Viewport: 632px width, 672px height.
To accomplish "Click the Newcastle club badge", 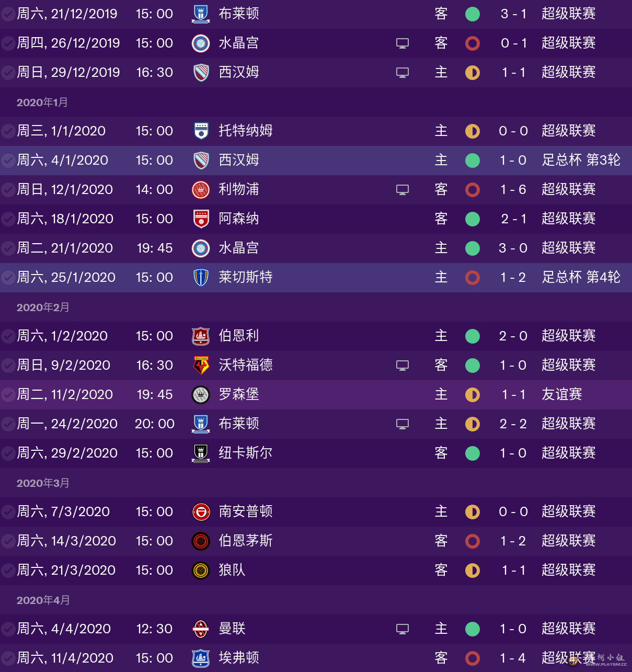I will coord(201,453).
